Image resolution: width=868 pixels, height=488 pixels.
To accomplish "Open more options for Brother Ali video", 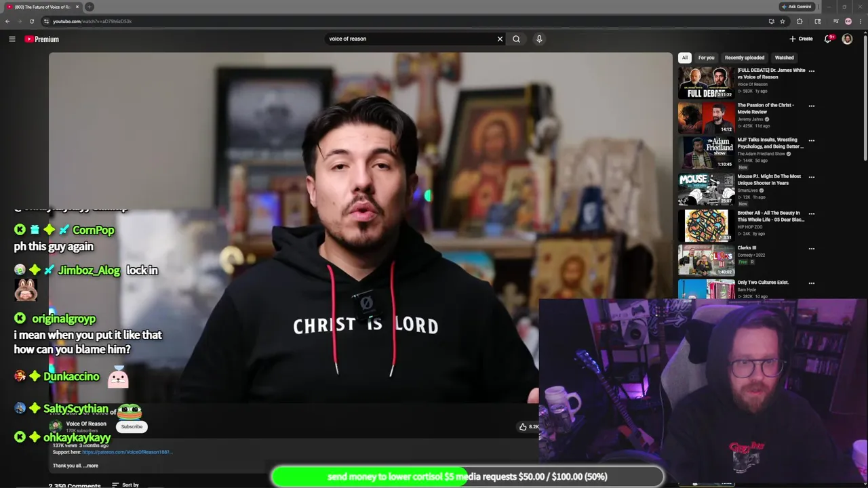I will point(811,213).
